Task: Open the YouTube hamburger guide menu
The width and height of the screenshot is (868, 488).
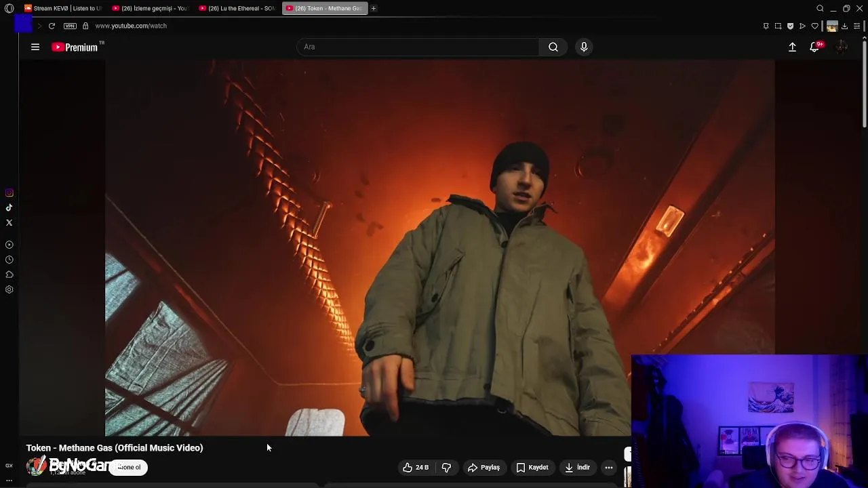Action: click(35, 47)
